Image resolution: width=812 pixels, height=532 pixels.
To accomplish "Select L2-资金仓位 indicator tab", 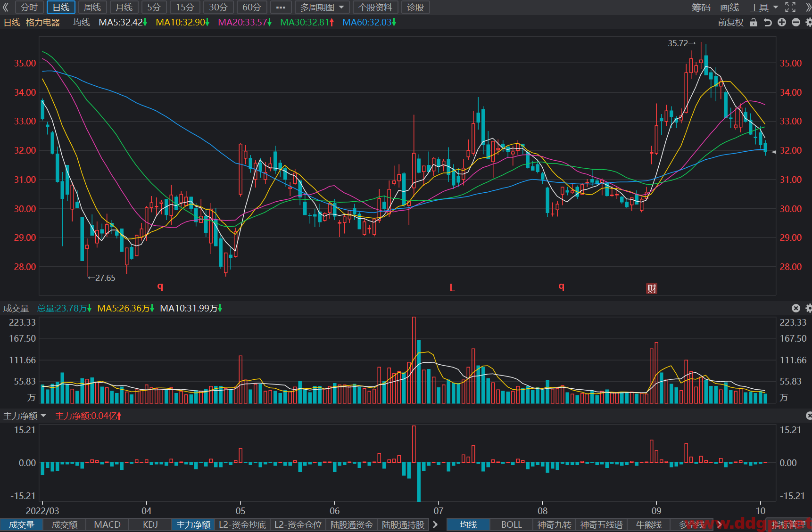I will pyautogui.click(x=298, y=524).
